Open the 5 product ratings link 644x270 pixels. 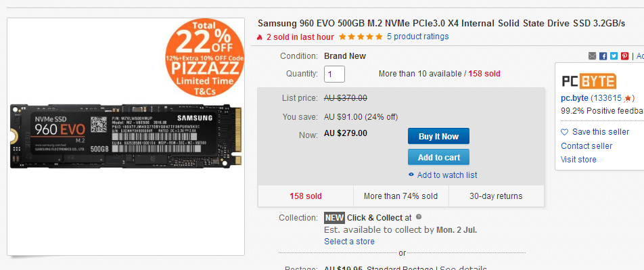pos(417,37)
